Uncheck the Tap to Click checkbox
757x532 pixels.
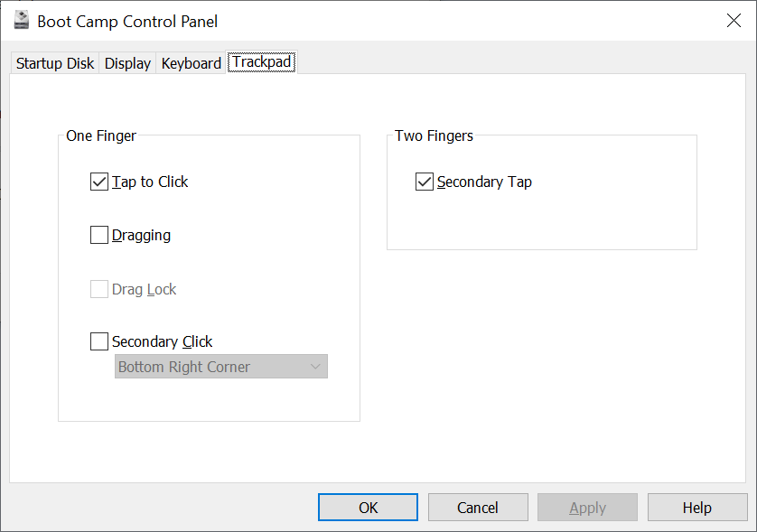[x=99, y=182]
